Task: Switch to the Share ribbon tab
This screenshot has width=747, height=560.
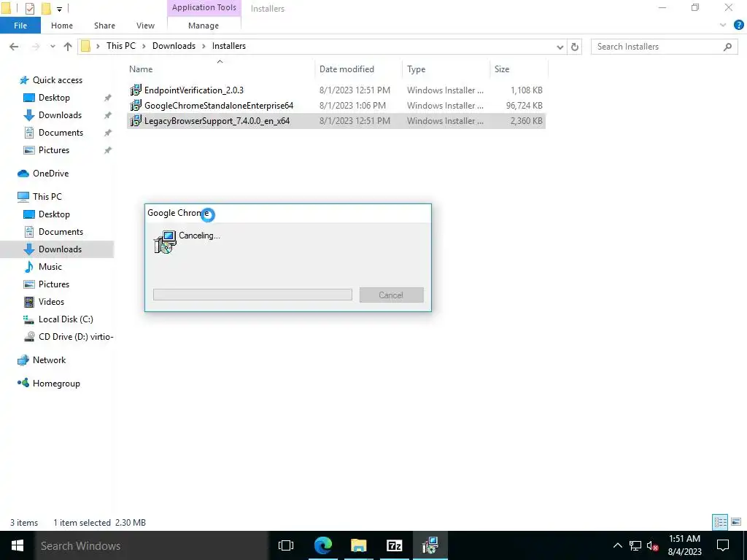Action: tap(104, 26)
